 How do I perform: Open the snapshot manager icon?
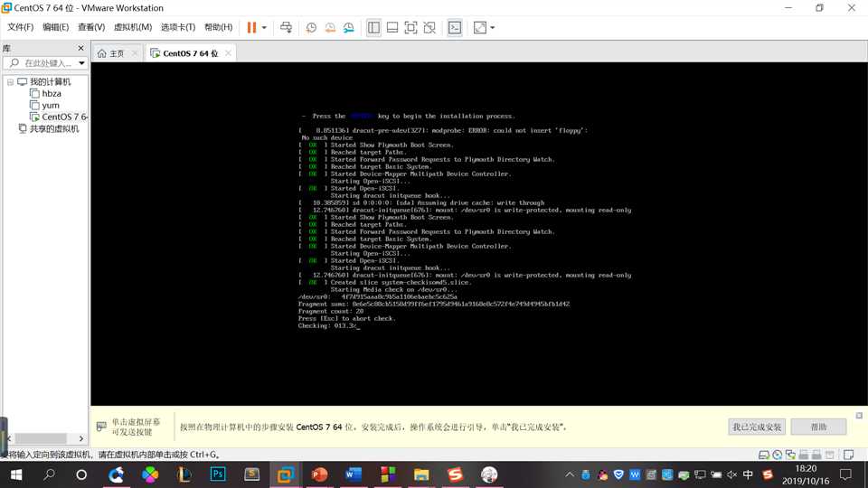[x=349, y=28]
